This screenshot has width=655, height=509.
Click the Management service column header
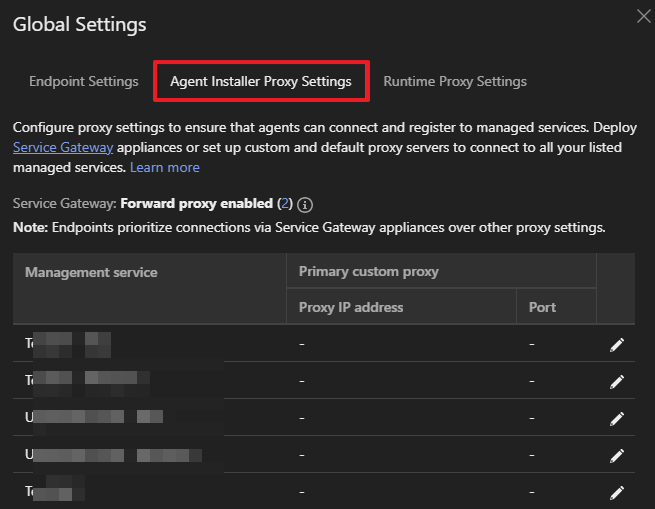pyautogui.click(x=91, y=272)
